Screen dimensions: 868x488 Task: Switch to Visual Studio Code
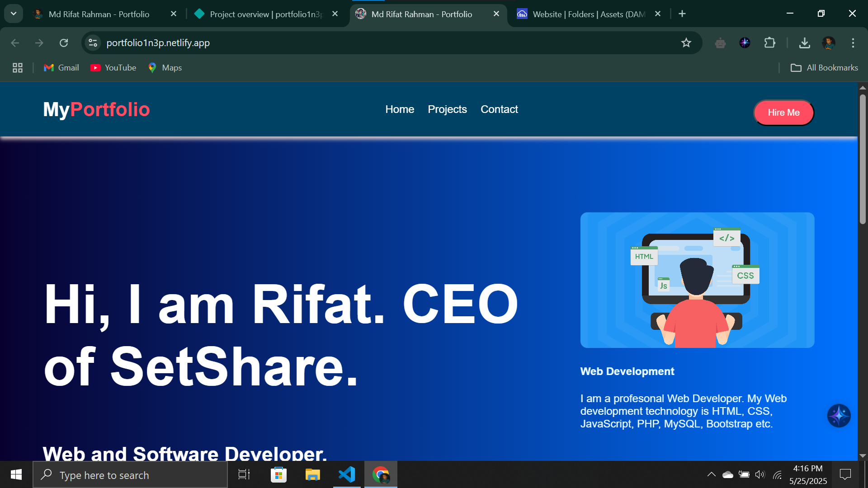347,474
